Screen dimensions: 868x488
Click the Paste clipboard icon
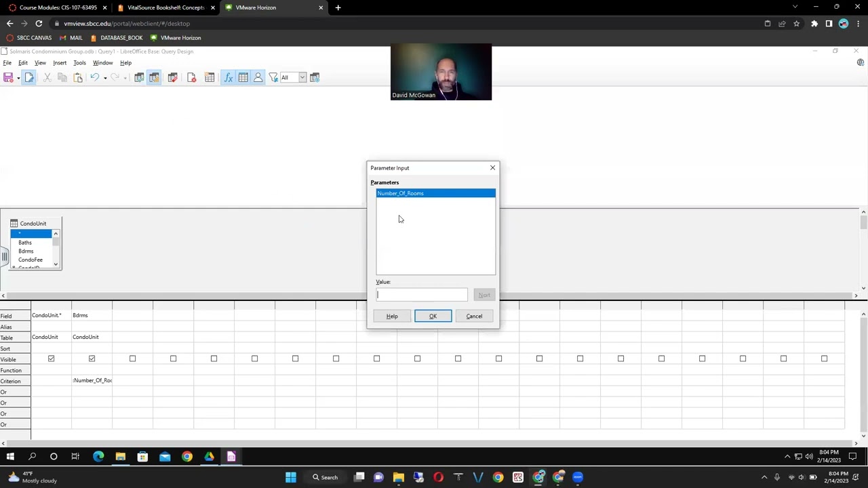tap(78, 78)
